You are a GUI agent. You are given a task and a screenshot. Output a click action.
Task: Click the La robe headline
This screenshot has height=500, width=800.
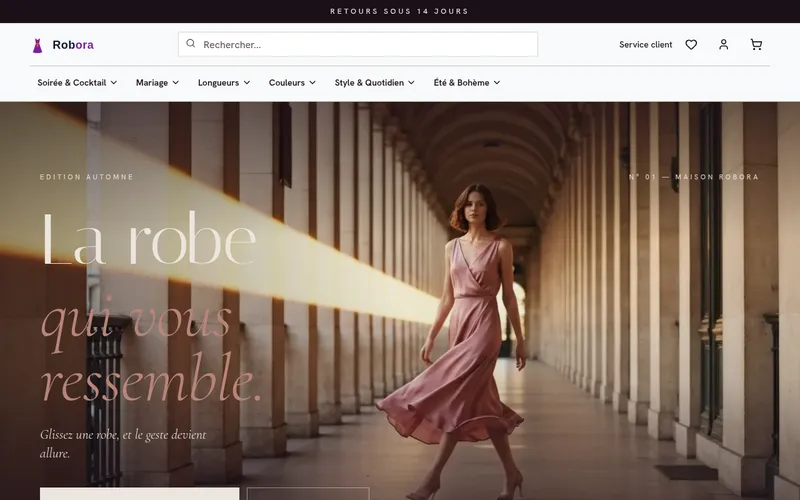coord(149,239)
